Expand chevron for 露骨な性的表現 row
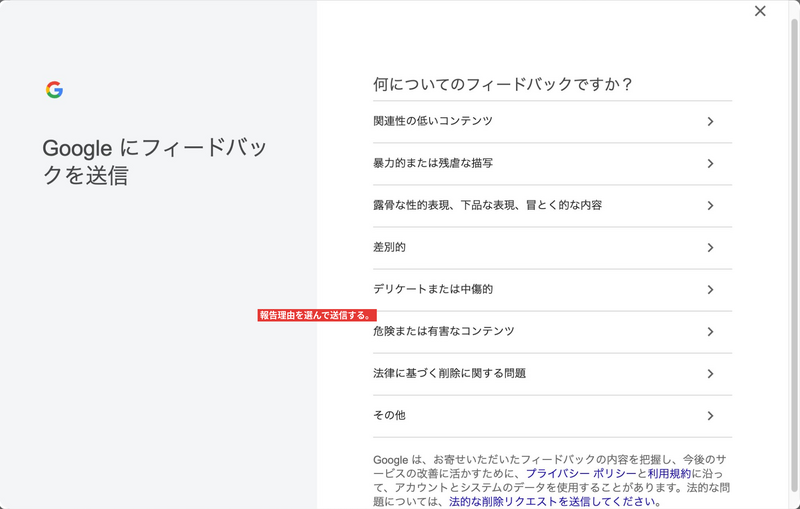 click(x=710, y=206)
